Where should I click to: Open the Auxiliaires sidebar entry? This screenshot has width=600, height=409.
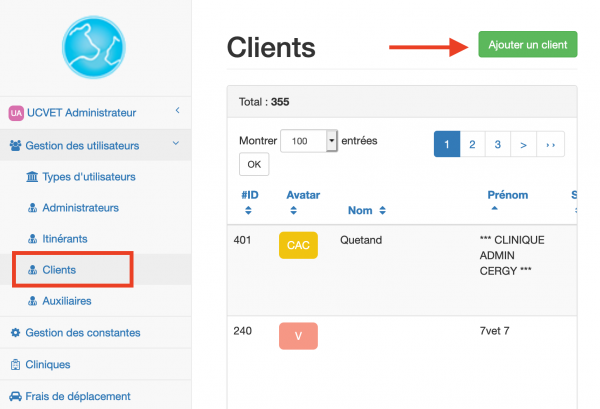point(67,301)
